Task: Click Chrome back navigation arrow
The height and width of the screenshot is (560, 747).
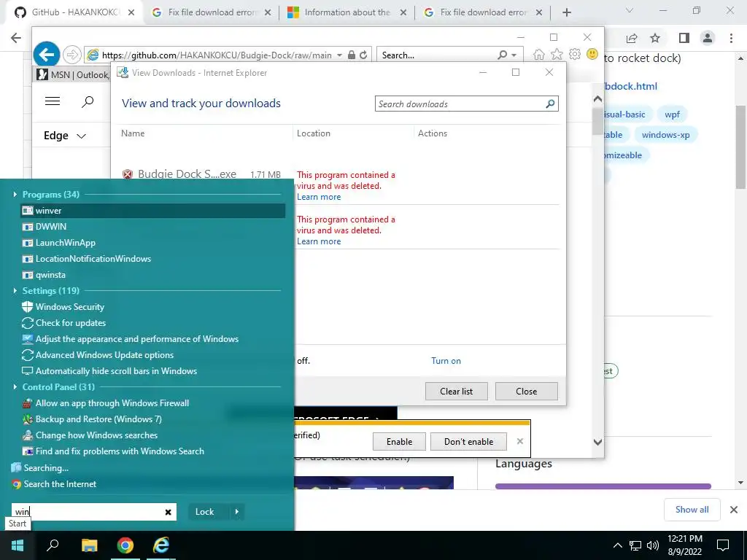Action: point(16,38)
